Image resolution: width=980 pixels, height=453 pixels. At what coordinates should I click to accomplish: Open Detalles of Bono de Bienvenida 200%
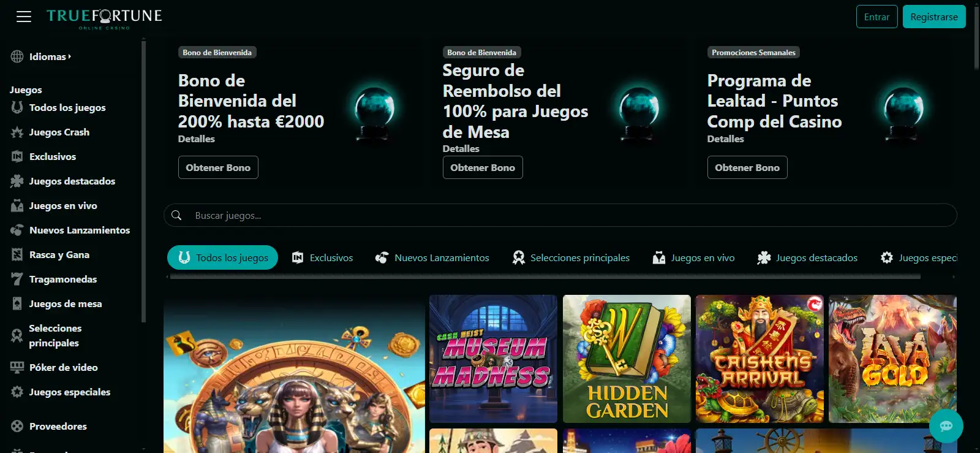[x=197, y=139]
